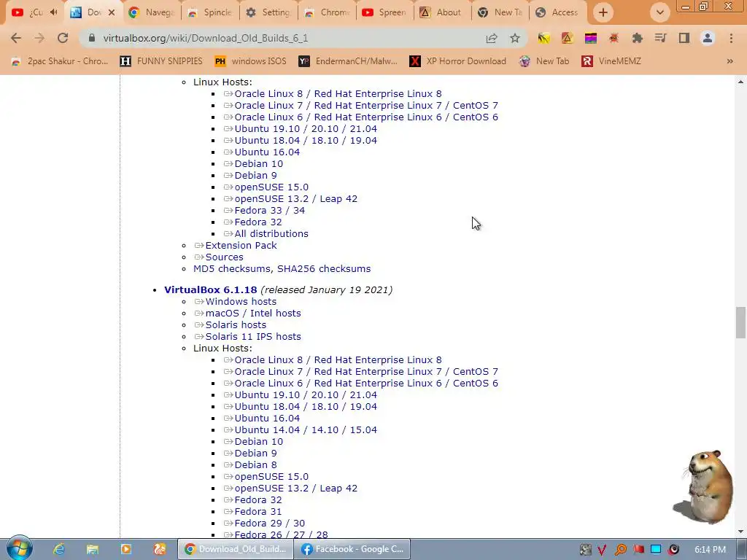The image size is (747, 560).
Task: Switch to the Access tab
Action: click(558, 12)
